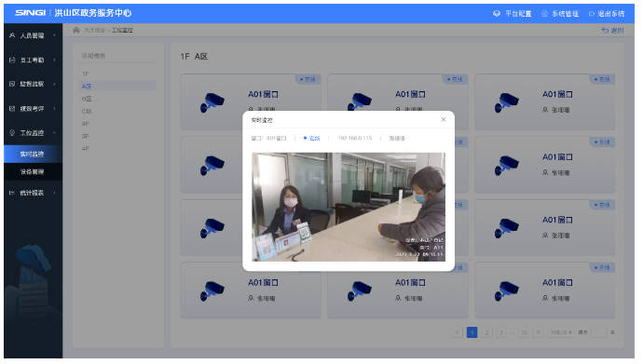Click the home icon in the breadcrumb

click(x=75, y=31)
